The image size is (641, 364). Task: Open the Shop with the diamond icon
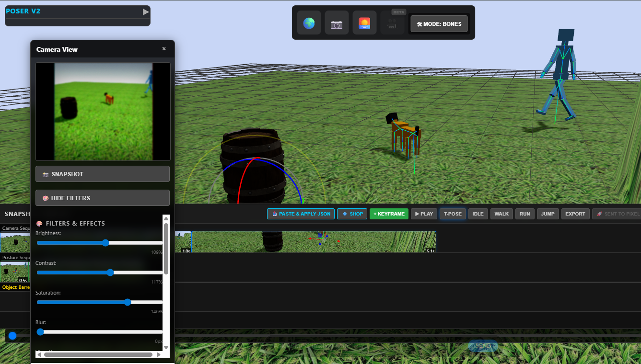352,214
